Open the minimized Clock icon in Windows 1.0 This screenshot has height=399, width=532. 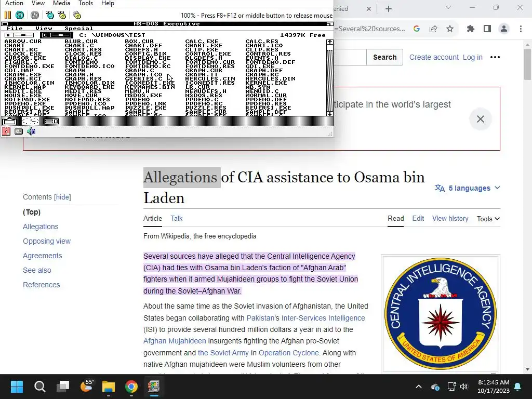click(30, 121)
